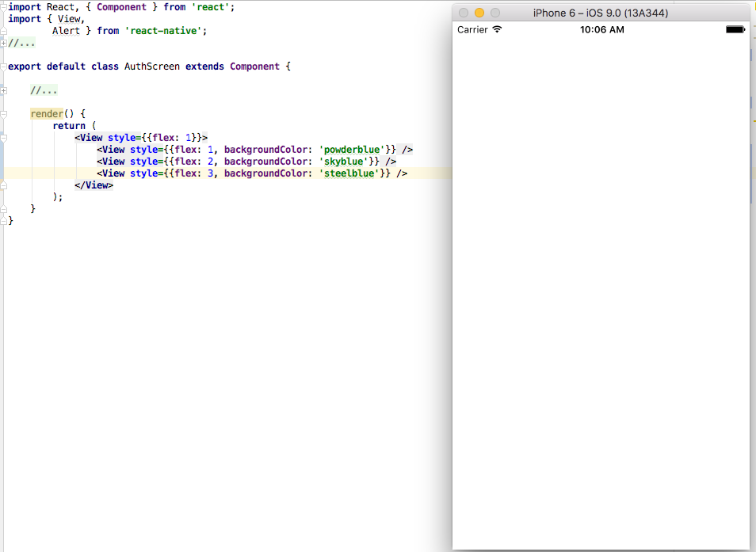Click the Alert identifier in the import
The image size is (756, 552).
tap(66, 31)
